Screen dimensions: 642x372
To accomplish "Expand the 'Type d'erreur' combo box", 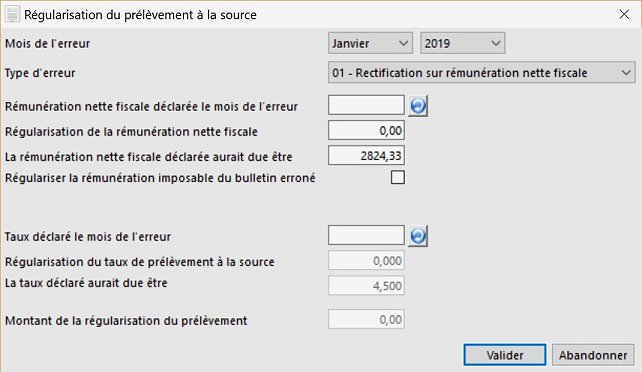I will (482, 72).
